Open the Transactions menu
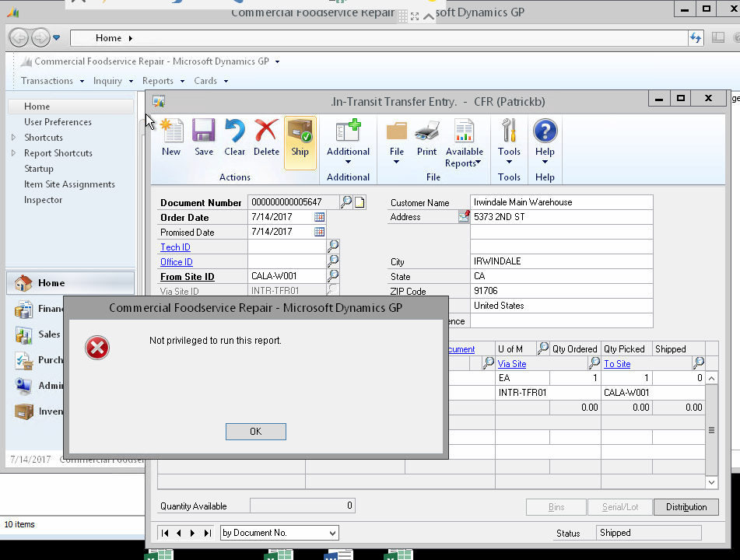The width and height of the screenshot is (740, 560). (52, 81)
